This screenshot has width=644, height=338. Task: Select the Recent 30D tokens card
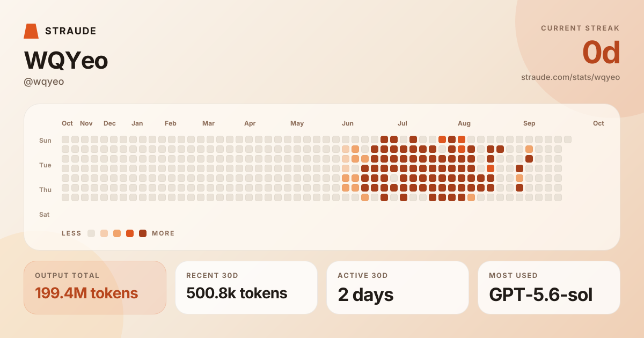(246, 288)
